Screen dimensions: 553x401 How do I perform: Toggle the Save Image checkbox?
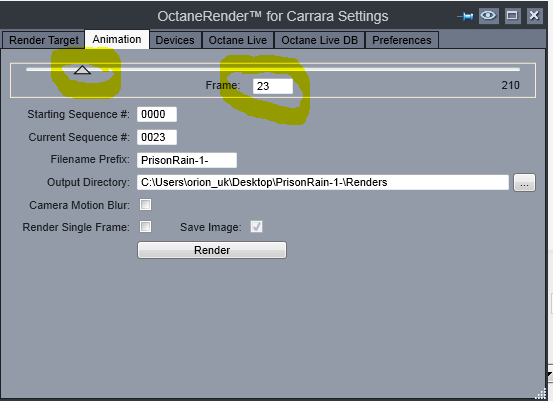click(x=256, y=226)
